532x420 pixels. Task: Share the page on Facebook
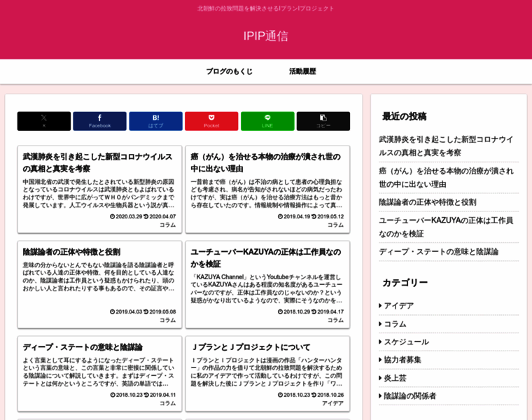[x=99, y=121]
